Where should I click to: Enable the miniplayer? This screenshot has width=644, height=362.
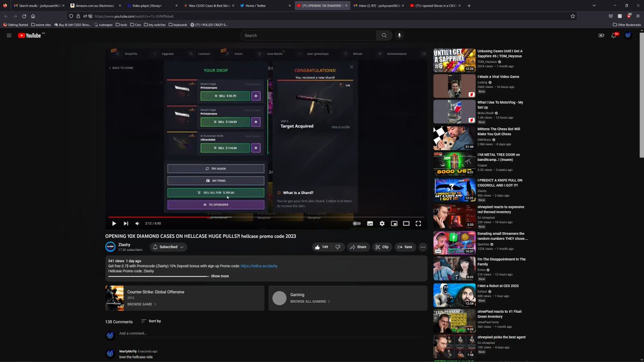point(394,223)
